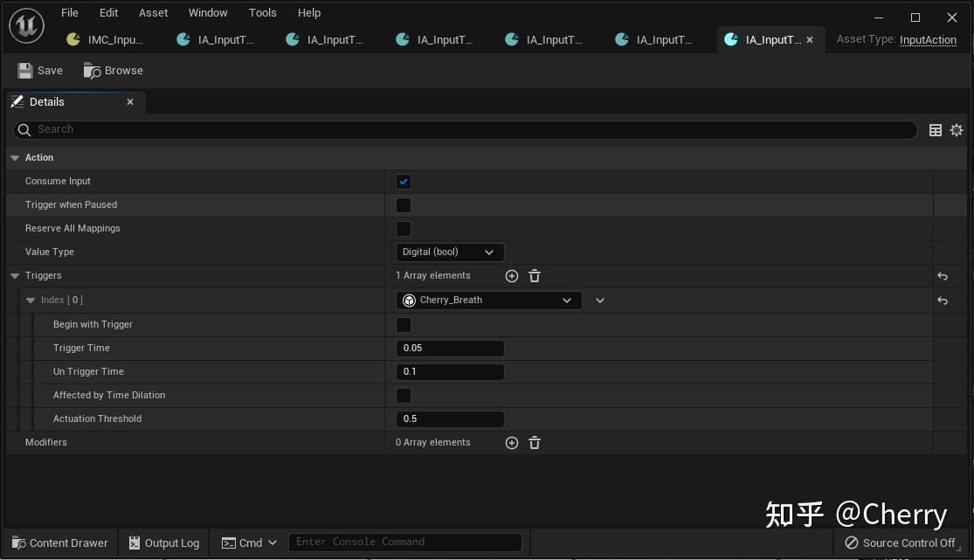Revert Triggers to default value
The height and width of the screenshot is (560, 974).
click(943, 276)
